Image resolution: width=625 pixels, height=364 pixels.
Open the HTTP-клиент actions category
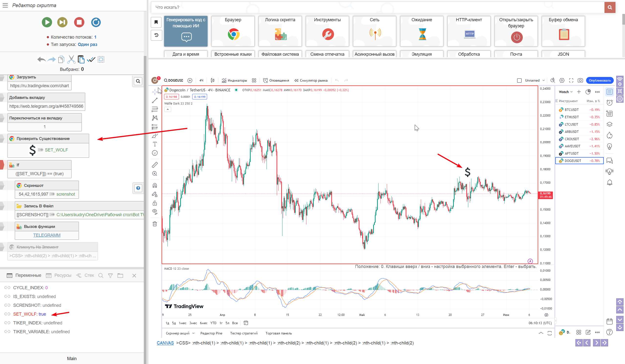click(469, 31)
